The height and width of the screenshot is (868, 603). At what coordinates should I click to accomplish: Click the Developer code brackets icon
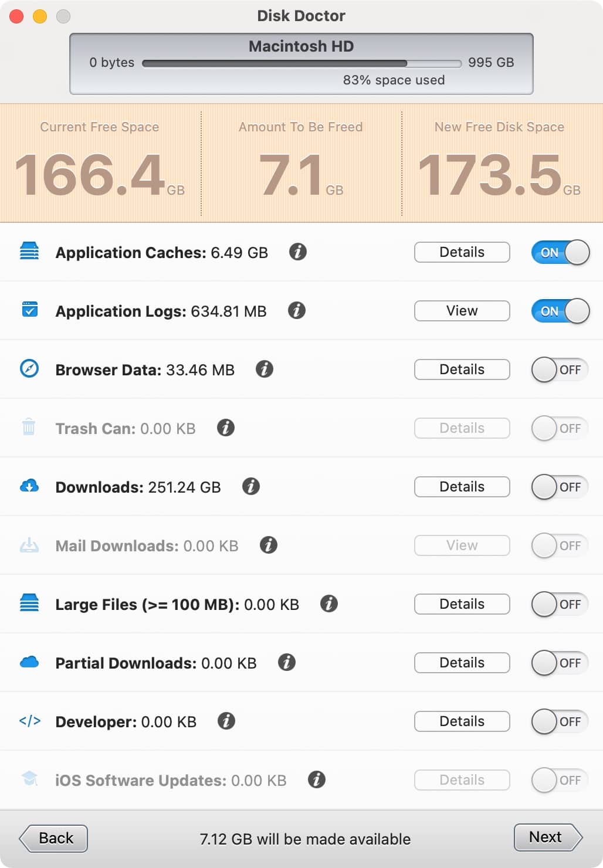30,721
